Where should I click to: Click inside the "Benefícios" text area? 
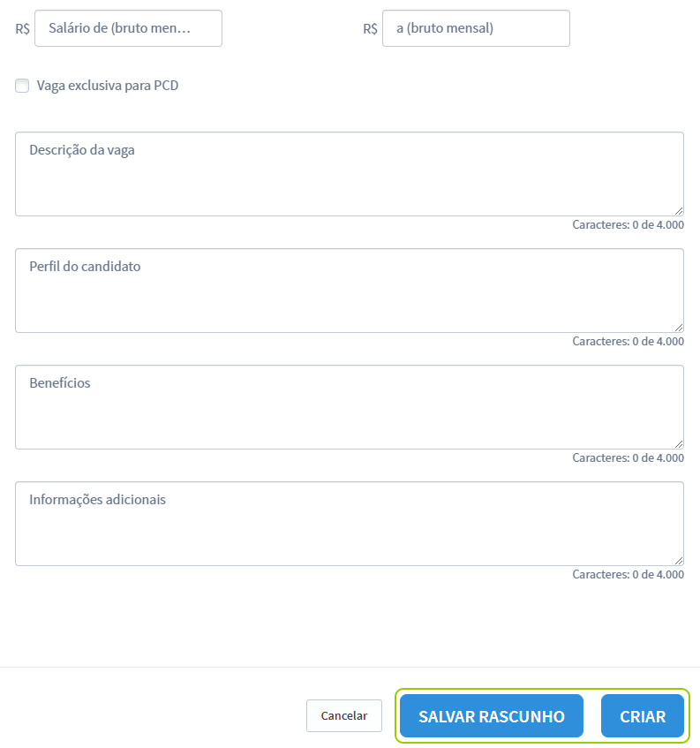pos(349,407)
